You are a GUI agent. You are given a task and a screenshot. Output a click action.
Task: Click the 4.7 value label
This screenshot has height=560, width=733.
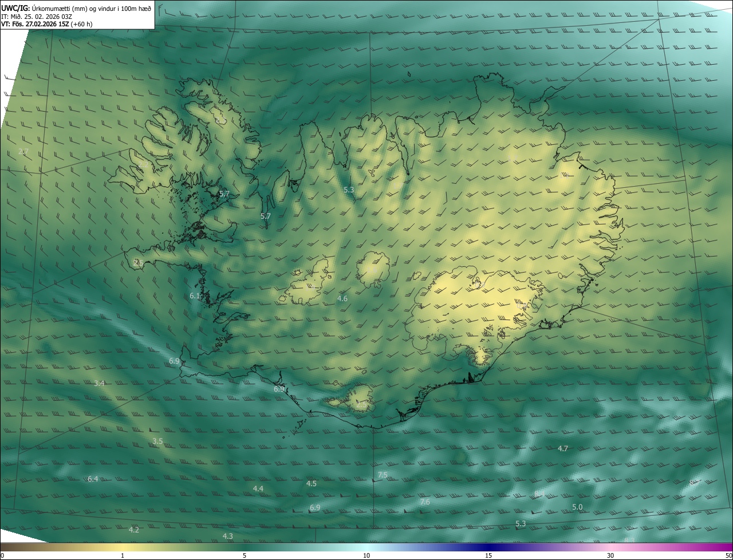tap(563, 449)
